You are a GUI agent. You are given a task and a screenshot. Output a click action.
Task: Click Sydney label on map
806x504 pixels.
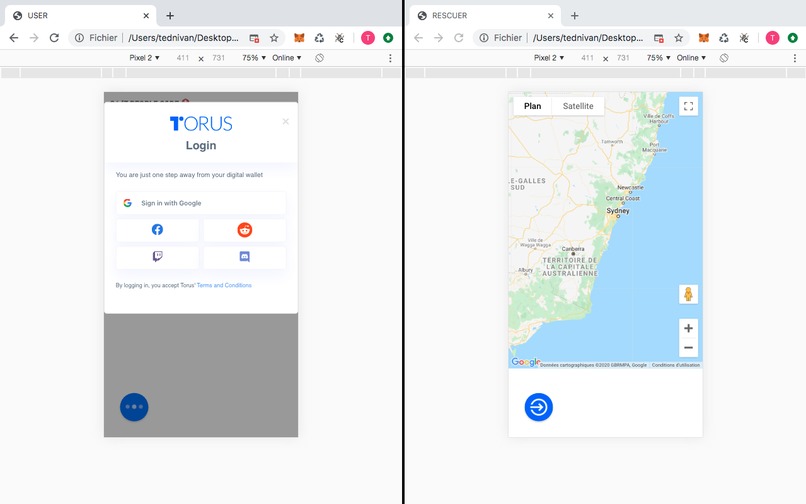[618, 210]
